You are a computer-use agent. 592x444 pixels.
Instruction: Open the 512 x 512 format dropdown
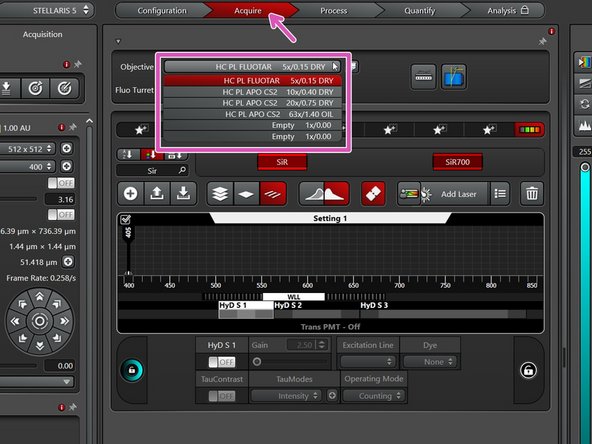coord(27,149)
